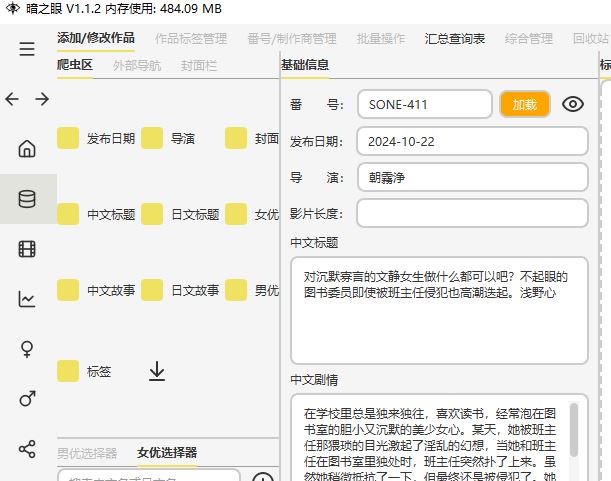Viewport: 611px width, 481px height.
Task: Toggle the 发布日期 yellow checkbox
Action: click(68, 139)
